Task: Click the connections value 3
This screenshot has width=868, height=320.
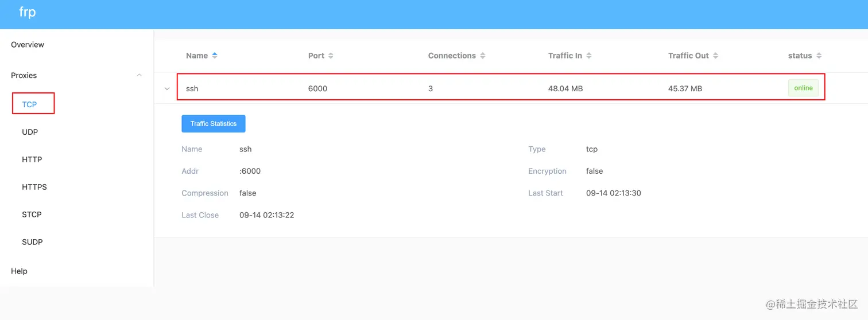Action: [431, 88]
